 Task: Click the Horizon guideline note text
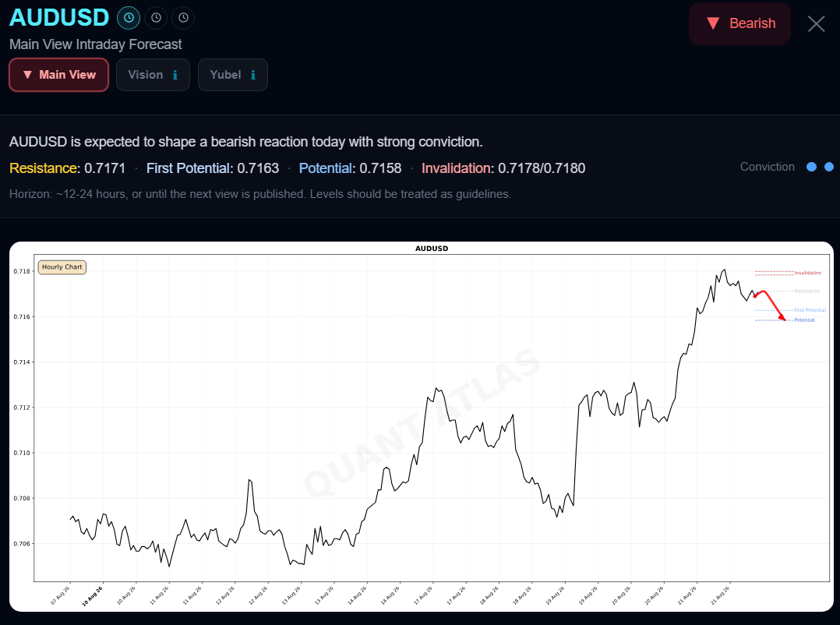pyautogui.click(x=260, y=194)
